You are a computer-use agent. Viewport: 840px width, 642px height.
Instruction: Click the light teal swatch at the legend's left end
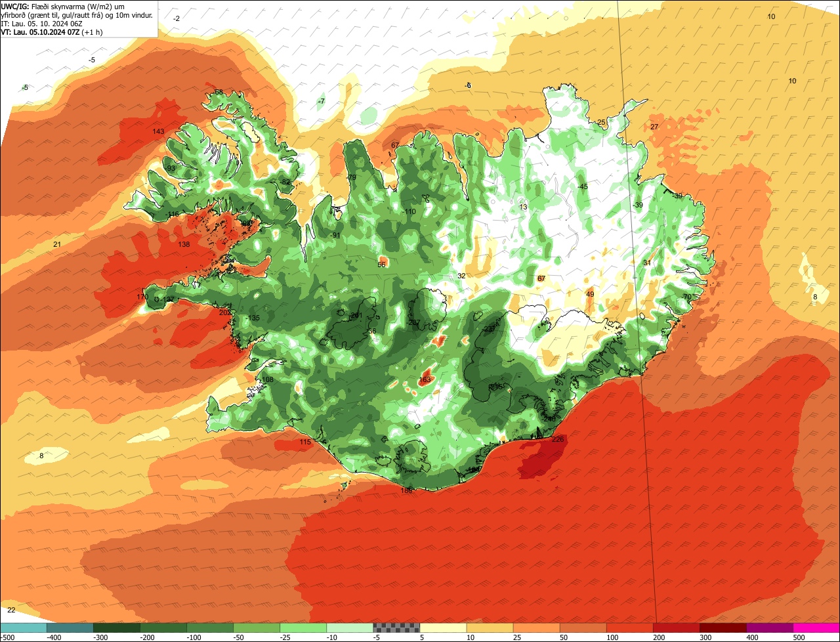(x=23, y=628)
